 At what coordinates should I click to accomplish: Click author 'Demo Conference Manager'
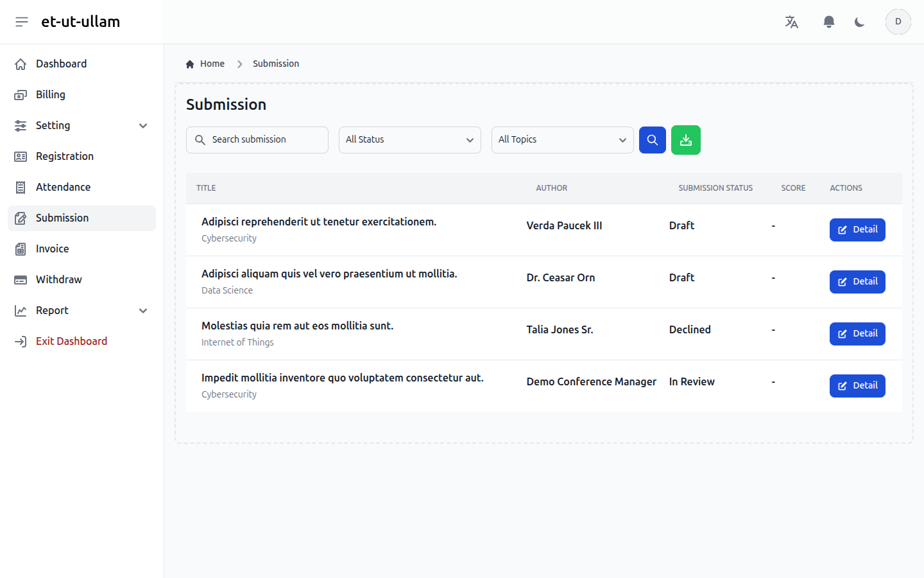click(x=592, y=382)
